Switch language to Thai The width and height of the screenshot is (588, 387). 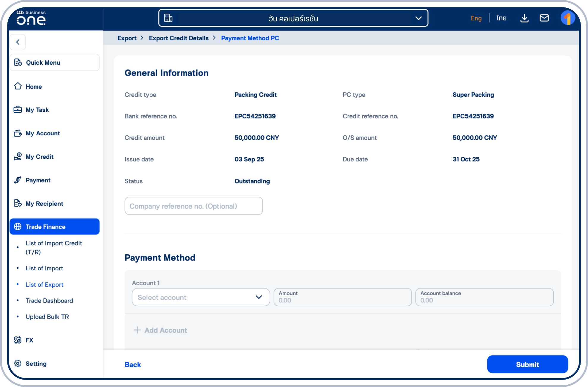coord(501,18)
